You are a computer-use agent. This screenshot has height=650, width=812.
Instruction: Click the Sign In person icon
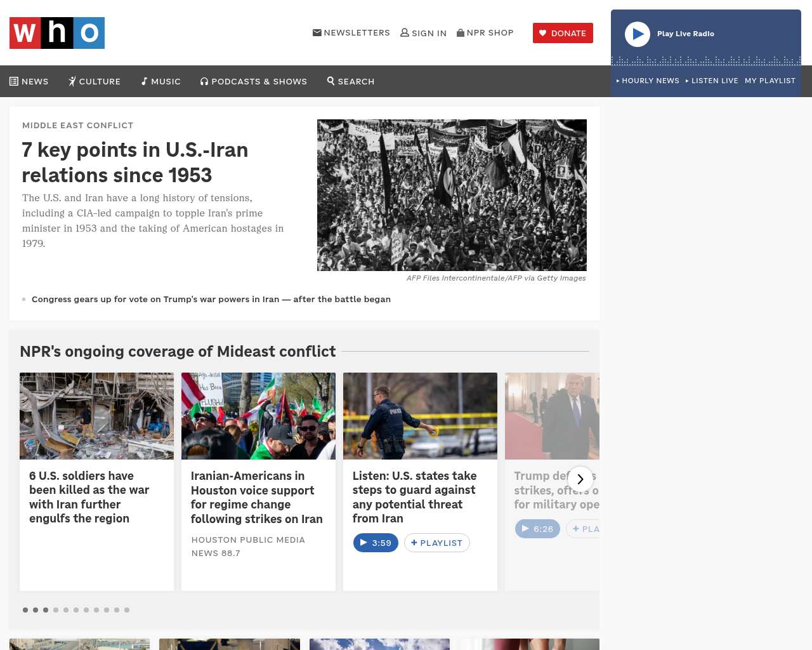[x=405, y=32]
